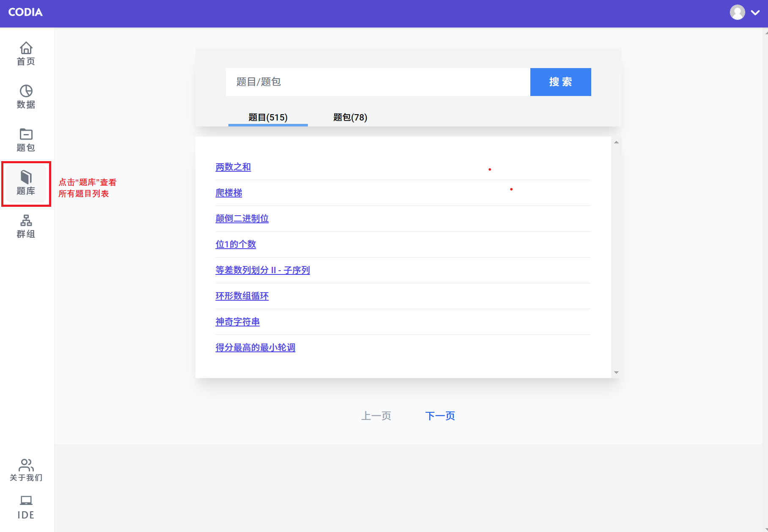Expand the account dropdown chevron
The image size is (768, 532).
pos(755,13)
